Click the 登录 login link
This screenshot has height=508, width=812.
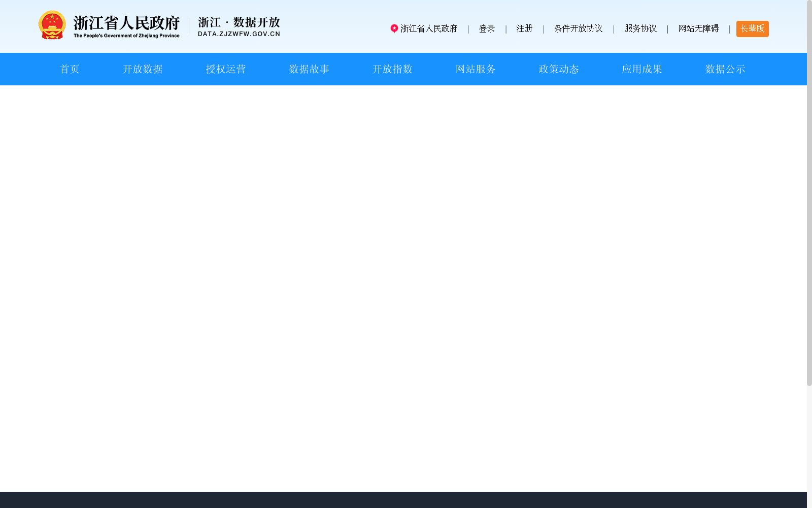click(487, 28)
